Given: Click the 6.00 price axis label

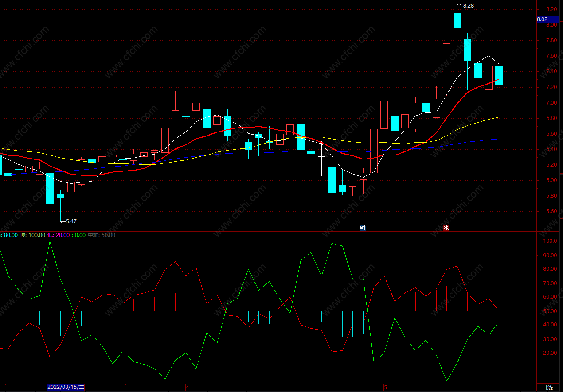Looking at the screenshot, I should pos(551,180).
